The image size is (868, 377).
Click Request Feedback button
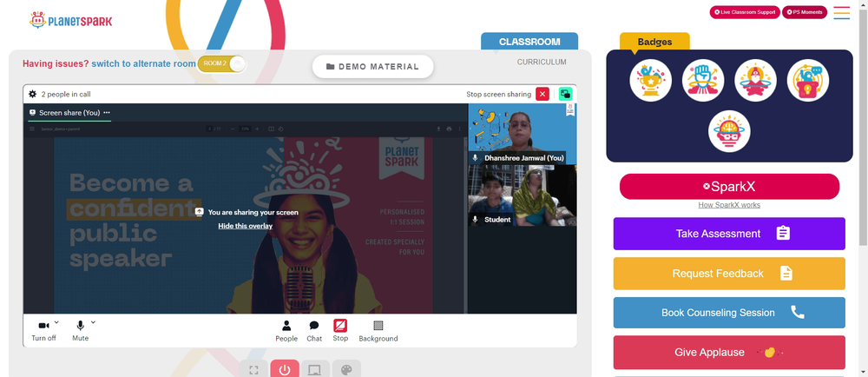pos(729,274)
